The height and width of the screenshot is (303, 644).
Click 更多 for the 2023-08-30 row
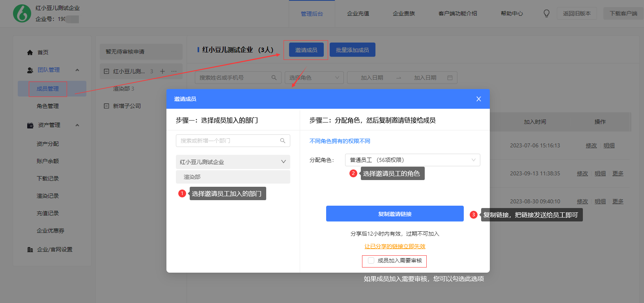click(x=618, y=201)
